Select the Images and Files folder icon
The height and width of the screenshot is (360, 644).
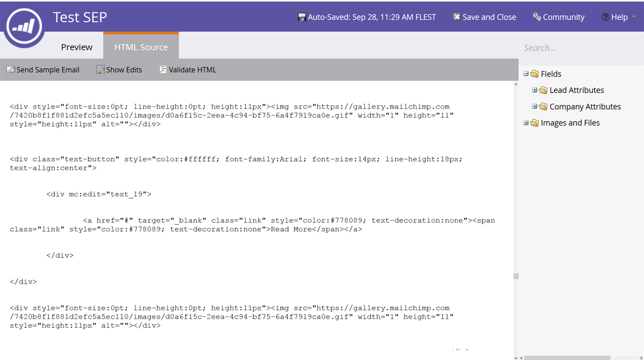534,123
